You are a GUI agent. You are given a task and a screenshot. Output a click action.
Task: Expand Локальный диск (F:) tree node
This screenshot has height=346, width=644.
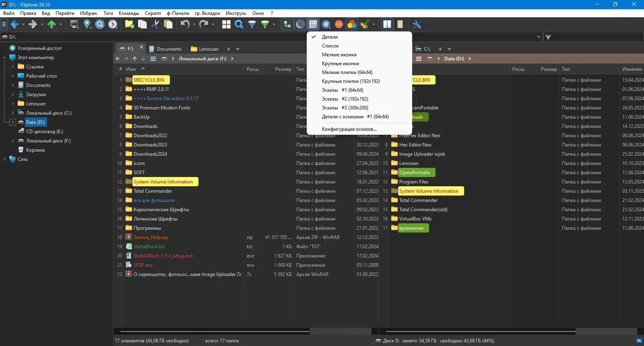pos(13,141)
